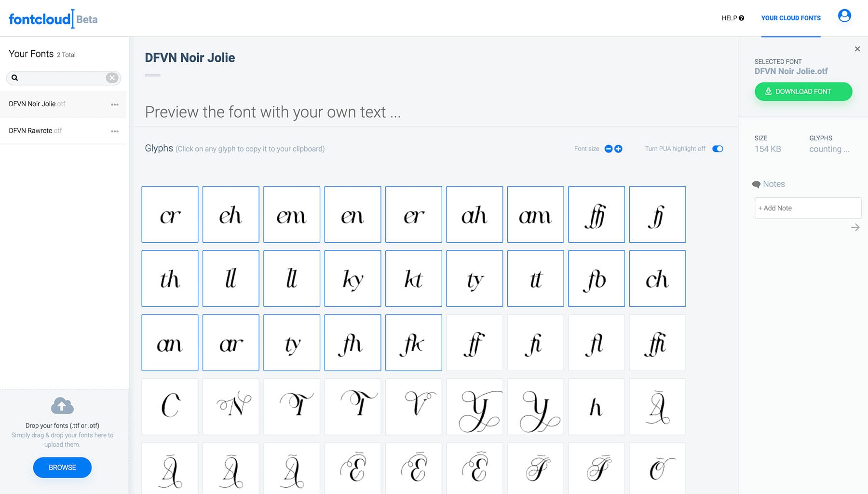Copy the plain capital C glyph
This screenshot has height=494, width=868.
[x=170, y=407]
